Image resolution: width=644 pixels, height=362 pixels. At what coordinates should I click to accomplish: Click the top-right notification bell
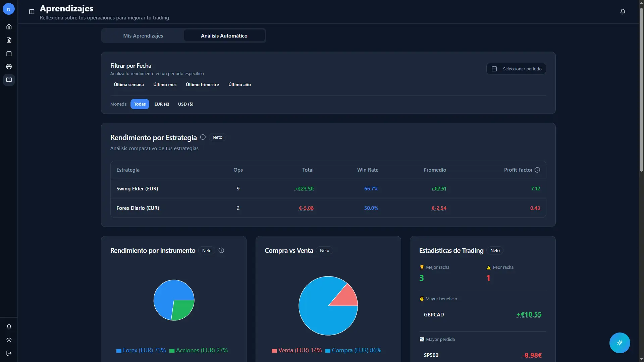(623, 12)
